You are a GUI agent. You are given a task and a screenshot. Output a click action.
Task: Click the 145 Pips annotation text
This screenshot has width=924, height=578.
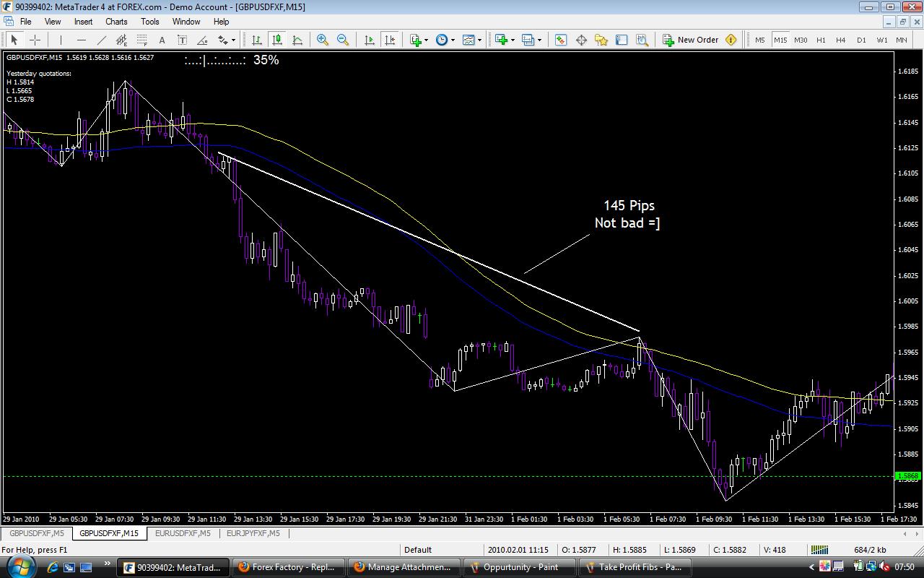point(629,206)
